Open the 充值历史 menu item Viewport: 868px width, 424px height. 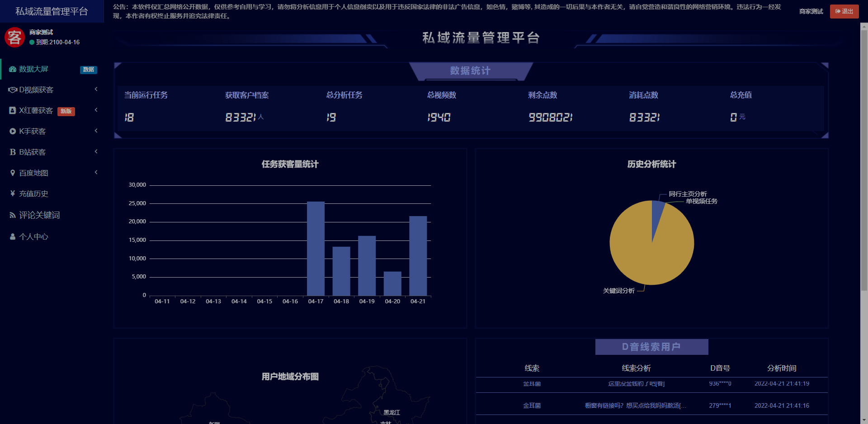pyautogui.click(x=33, y=194)
